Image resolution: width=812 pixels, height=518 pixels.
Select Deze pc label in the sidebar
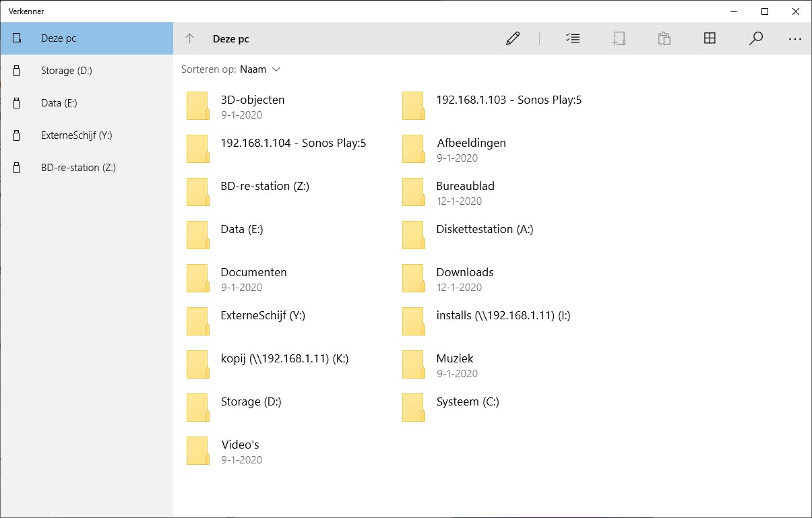[x=59, y=38]
